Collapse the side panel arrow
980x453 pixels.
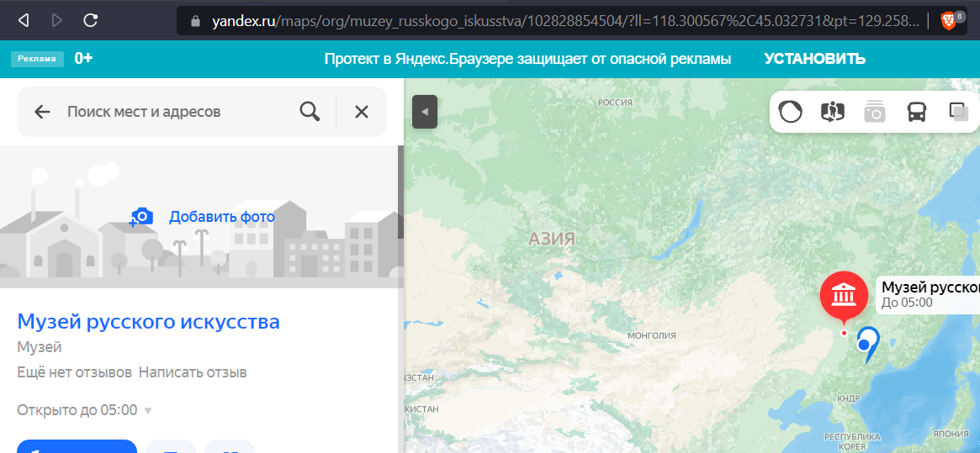point(425,112)
